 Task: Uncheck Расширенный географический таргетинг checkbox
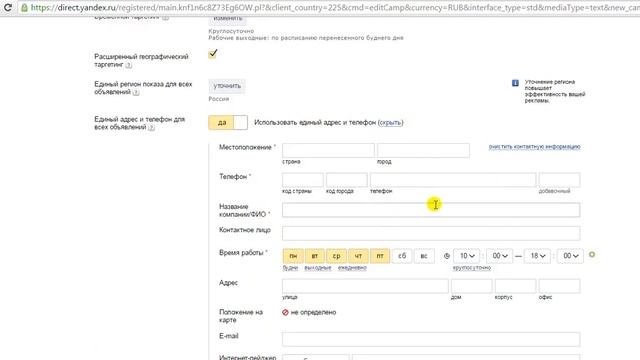point(213,53)
